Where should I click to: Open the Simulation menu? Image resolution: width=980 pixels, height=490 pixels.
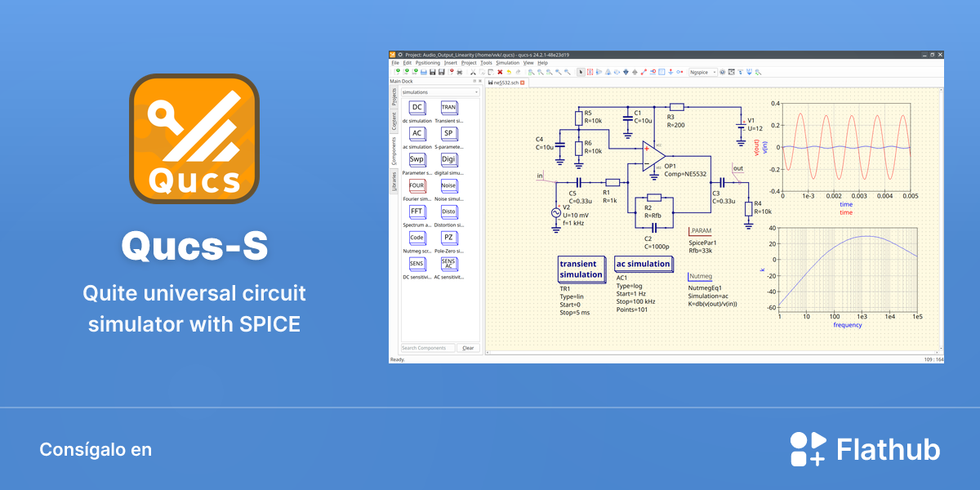coord(508,63)
